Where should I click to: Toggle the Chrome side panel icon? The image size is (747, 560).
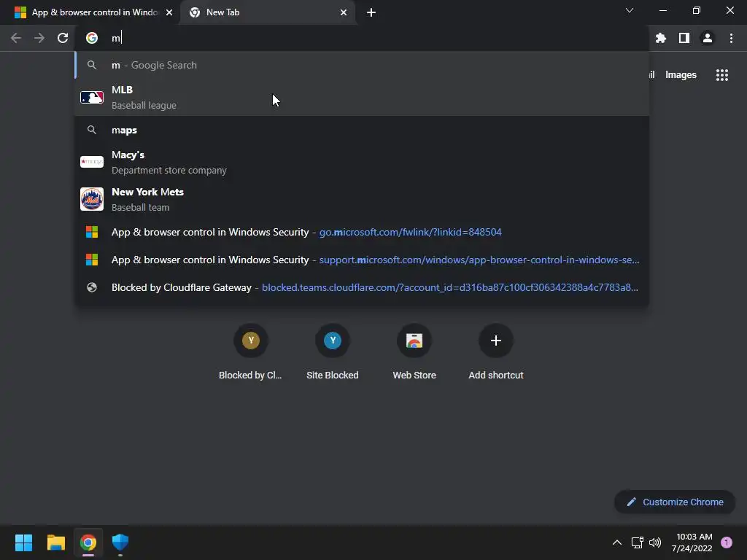tap(684, 38)
